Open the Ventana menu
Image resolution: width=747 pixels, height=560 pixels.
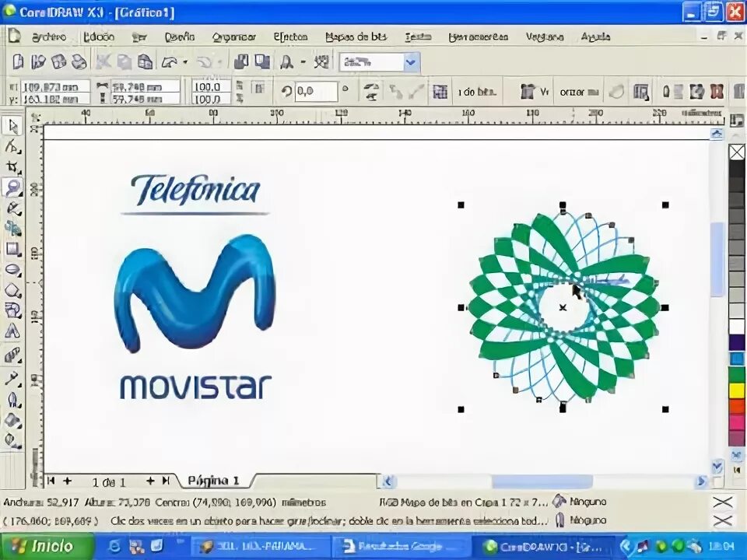coord(545,37)
